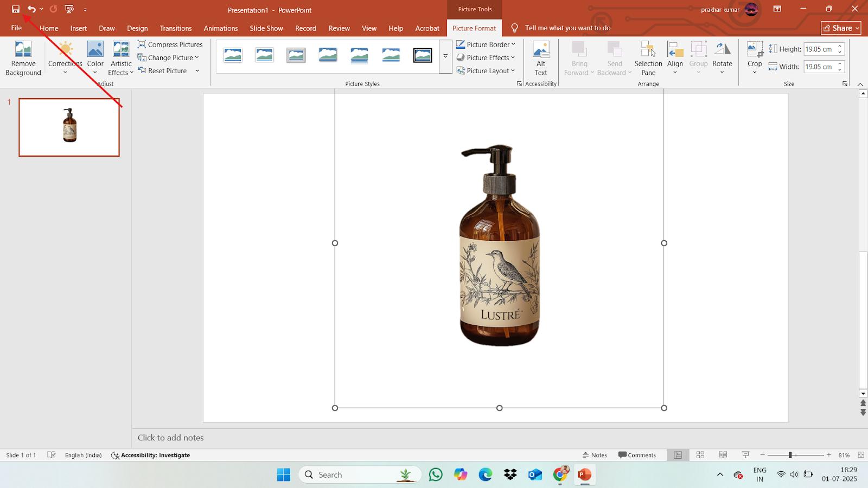Viewport: 868px width, 488px height.
Task: Open the Share dropdown
Action: pyautogui.click(x=841, y=28)
